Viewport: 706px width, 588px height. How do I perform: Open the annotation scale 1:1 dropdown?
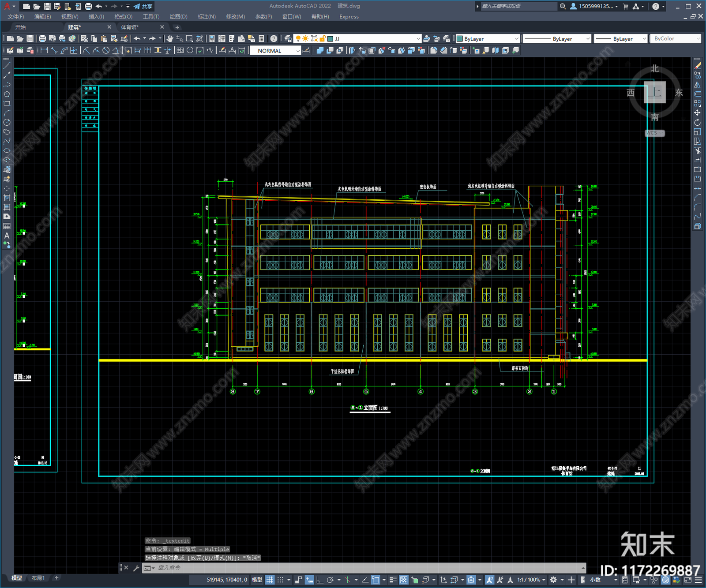pos(531,580)
